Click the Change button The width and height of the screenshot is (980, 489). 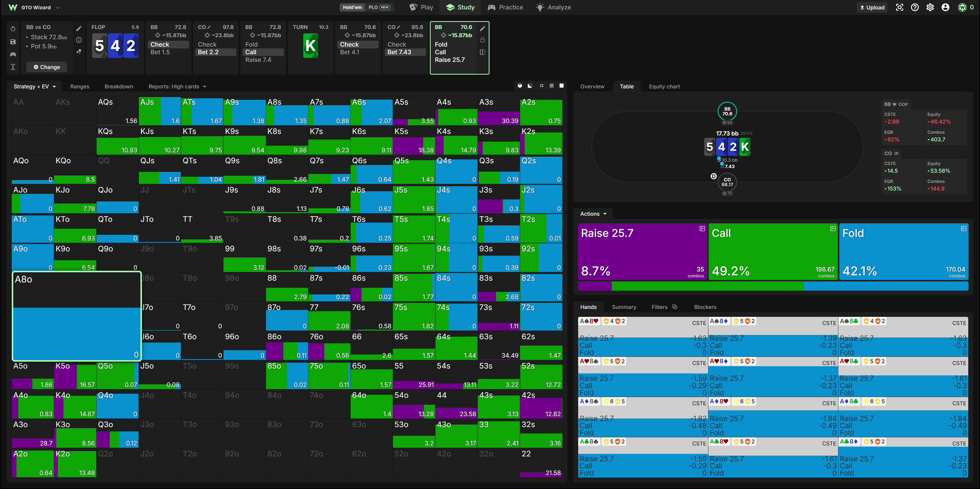tap(47, 67)
